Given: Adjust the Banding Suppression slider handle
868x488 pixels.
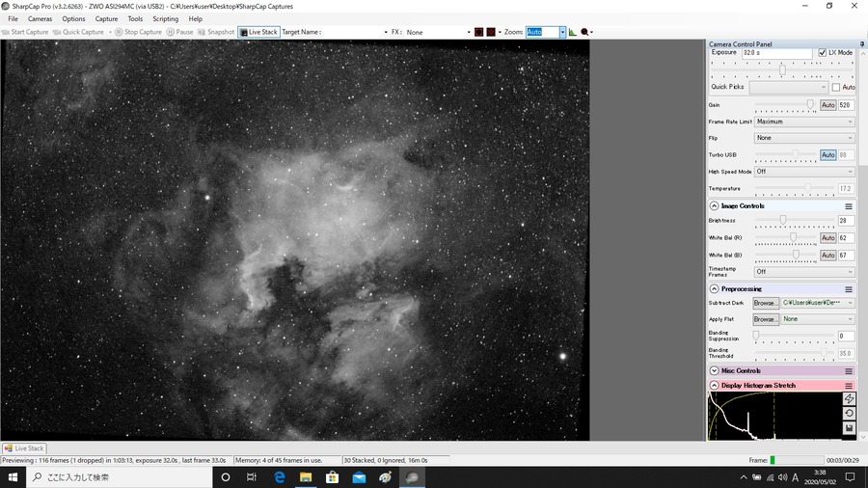Looking at the screenshot, I should [756, 336].
